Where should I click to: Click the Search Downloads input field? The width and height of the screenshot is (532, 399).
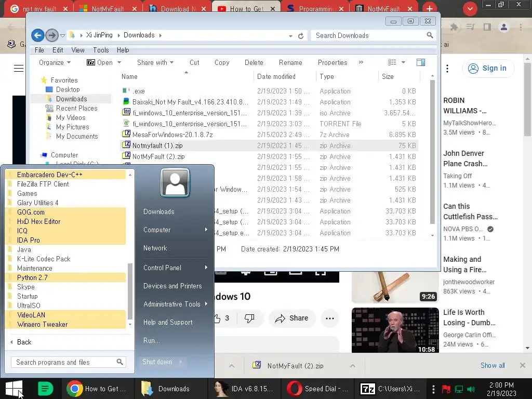click(x=369, y=35)
